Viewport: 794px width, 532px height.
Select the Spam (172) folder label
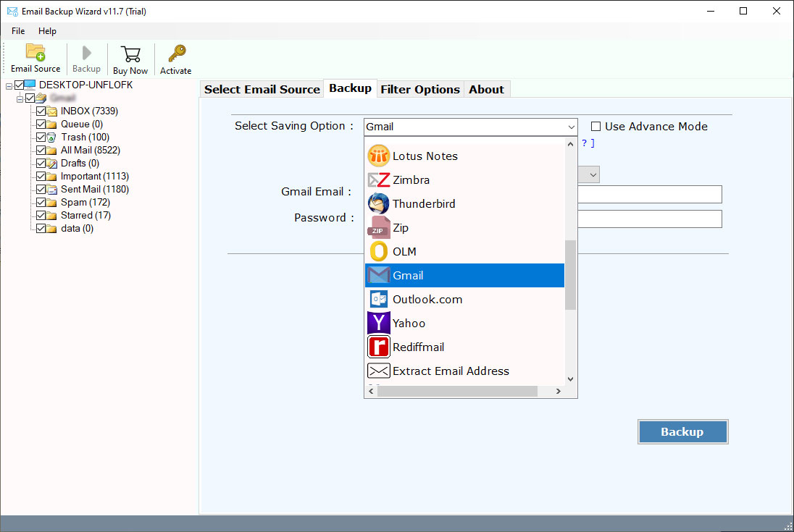[x=85, y=202]
